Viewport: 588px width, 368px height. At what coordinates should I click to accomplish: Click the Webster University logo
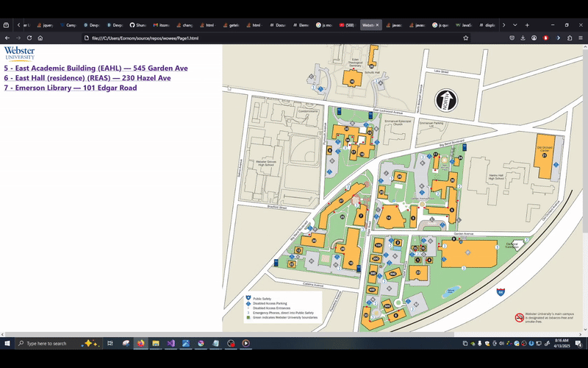tap(20, 54)
